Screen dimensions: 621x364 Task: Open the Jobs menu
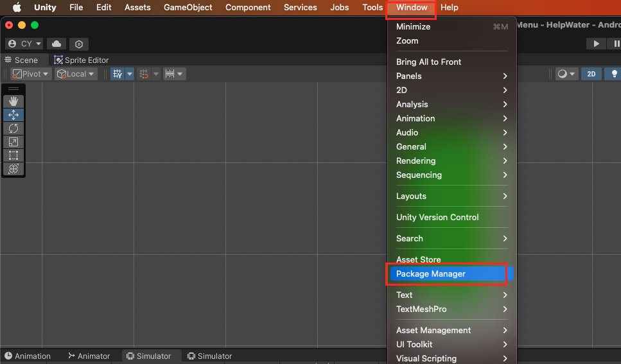click(340, 8)
